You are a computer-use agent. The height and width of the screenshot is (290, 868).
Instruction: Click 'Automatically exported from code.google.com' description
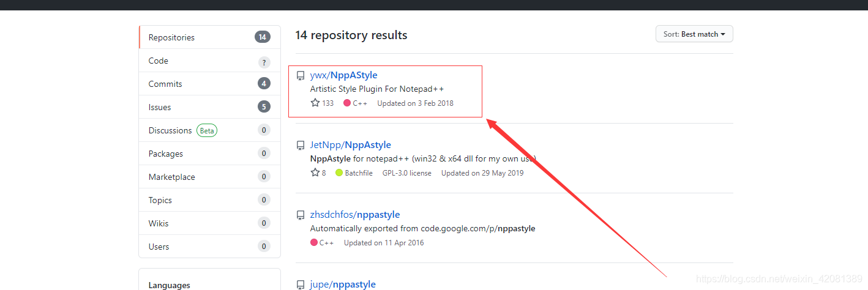(x=423, y=229)
